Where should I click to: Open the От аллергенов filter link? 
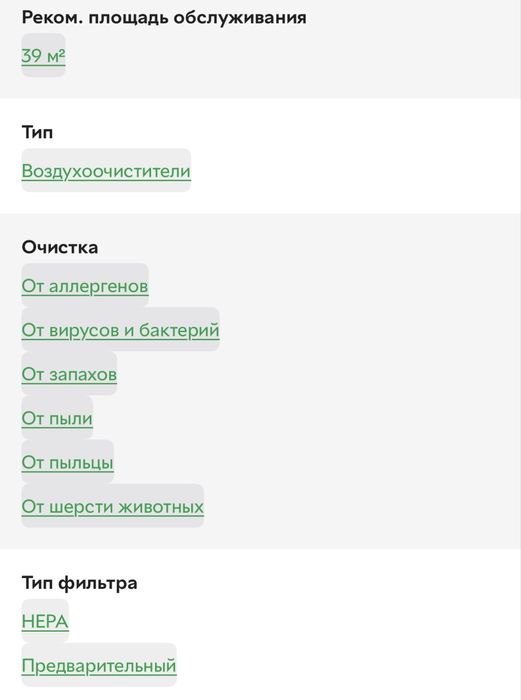tap(85, 286)
